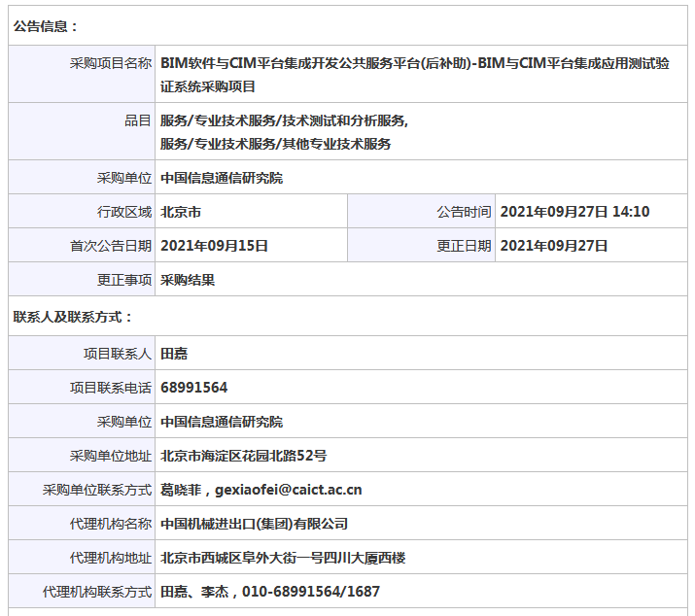Select the project name starting with BIM软件与CIM平台
The height and width of the screenshot is (616, 695).
pyautogui.click(x=415, y=75)
